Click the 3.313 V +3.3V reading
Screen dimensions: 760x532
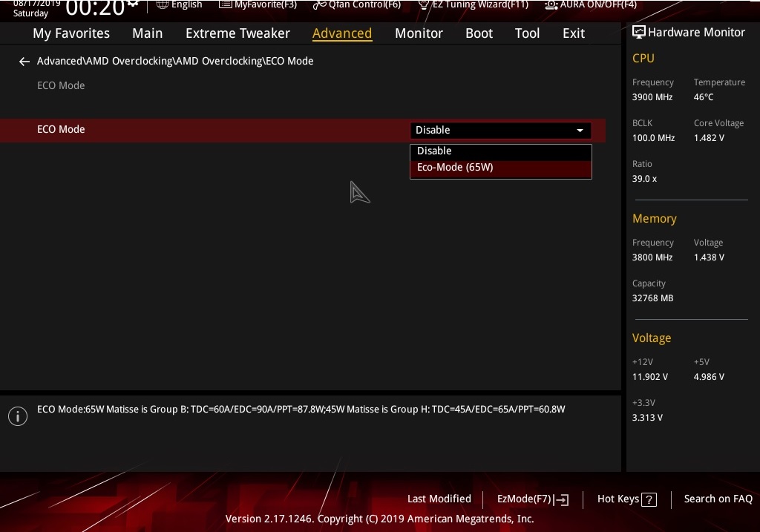(647, 417)
